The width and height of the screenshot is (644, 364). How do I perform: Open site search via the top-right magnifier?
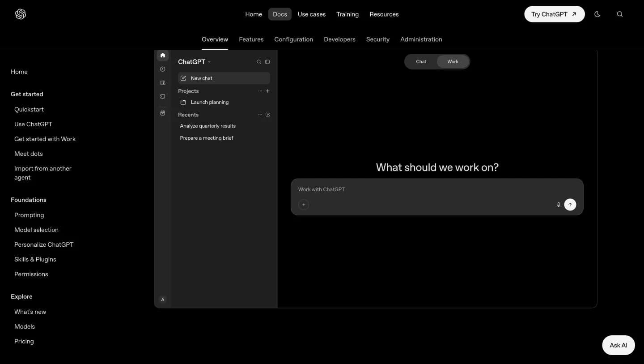620,14
